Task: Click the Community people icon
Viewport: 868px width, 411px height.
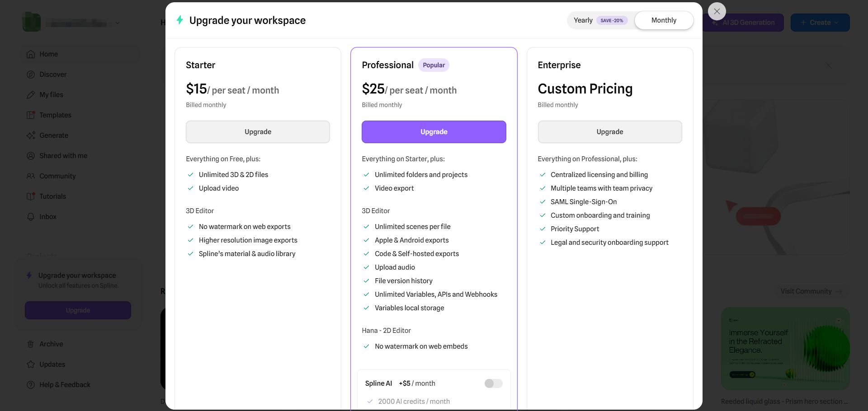Action: 31,176
